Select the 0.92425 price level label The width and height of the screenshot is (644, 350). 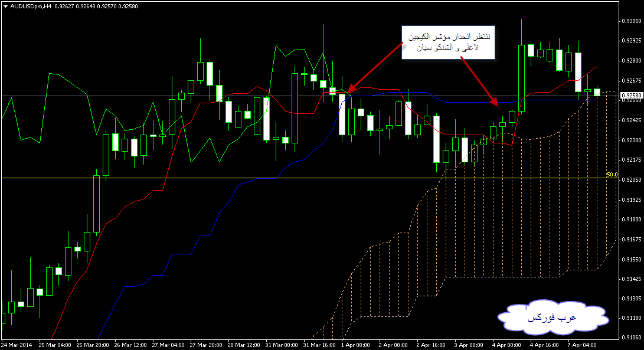pos(632,120)
